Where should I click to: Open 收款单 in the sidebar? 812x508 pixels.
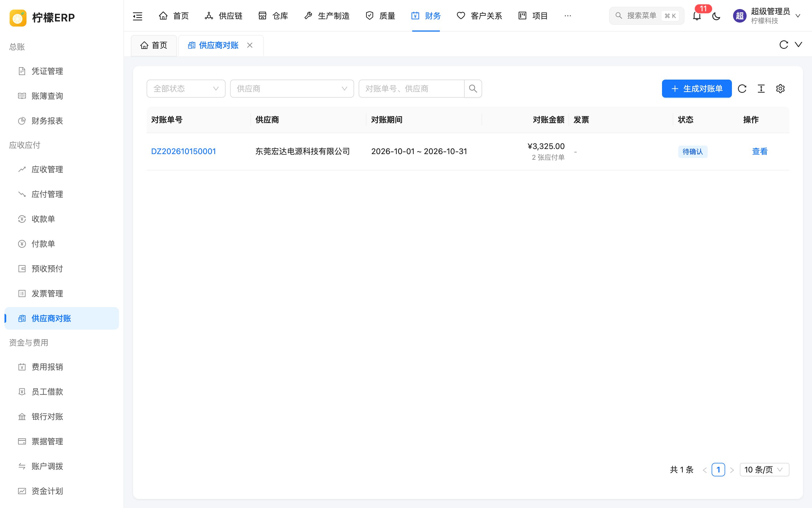[x=62, y=219]
